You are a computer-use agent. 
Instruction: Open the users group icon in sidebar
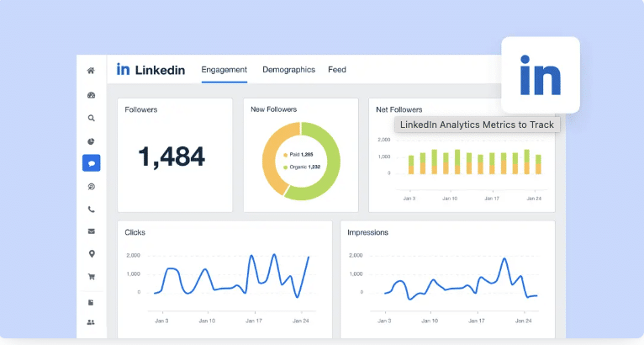click(x=91, y=322)
